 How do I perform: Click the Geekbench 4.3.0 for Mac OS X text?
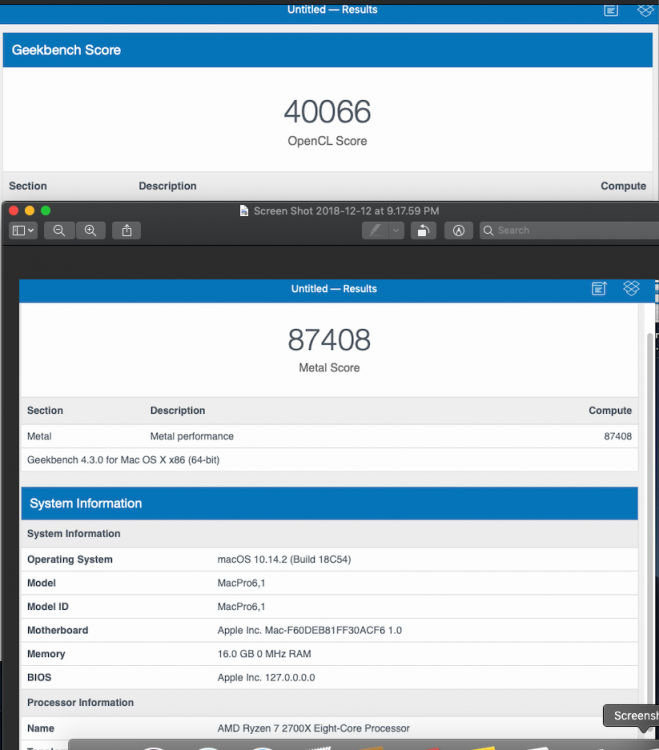[123, 460]
